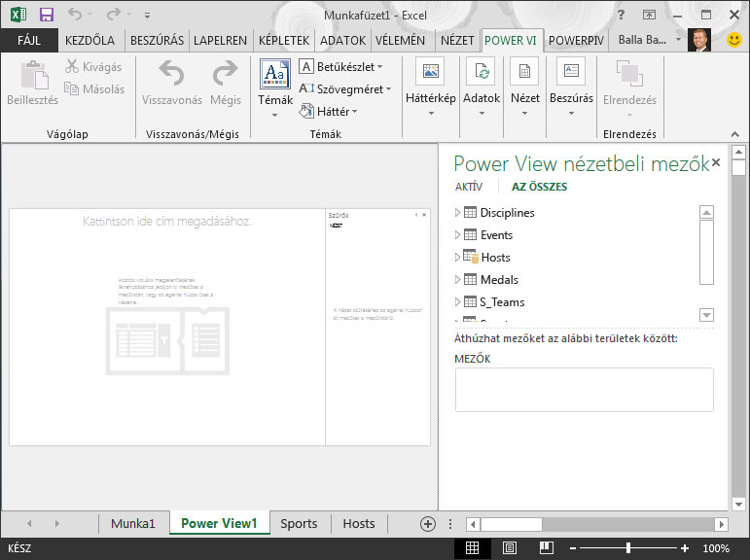Switch to the KEZDŐLA ribbon tab
Screen dimensions: 750x560
[89, 40]
